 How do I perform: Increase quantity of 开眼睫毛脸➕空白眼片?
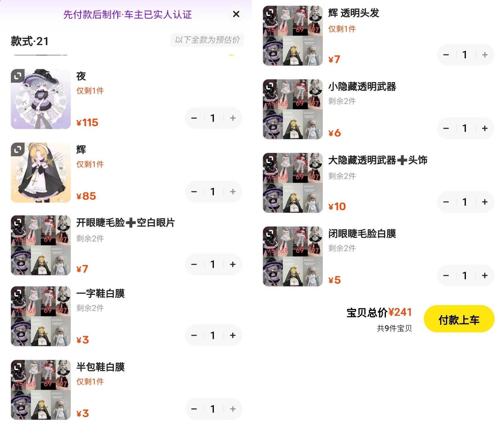click(x=233, y=264)
